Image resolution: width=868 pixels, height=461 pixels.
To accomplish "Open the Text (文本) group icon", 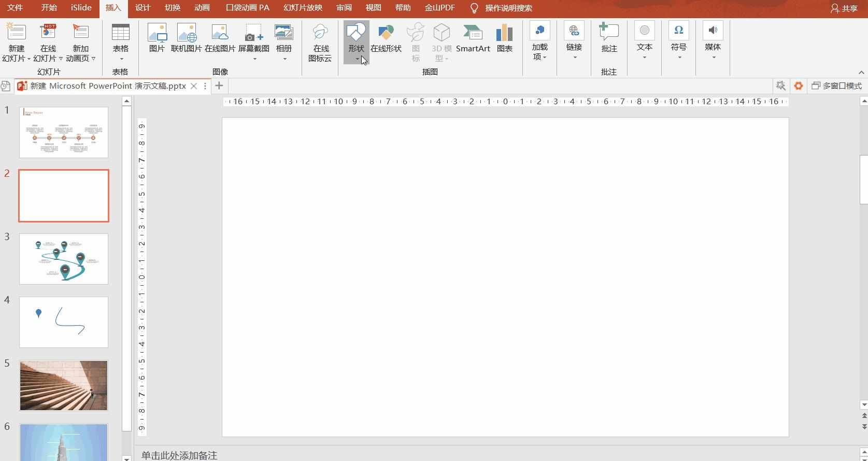I will pyautogui.click(x=644, y=31).
